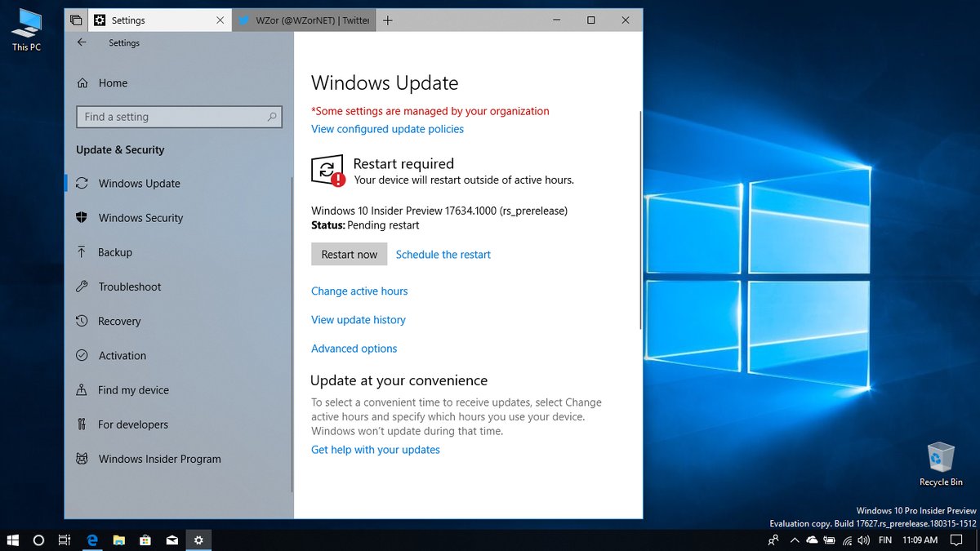Click the Activation checkmark circle icon
The width and height of the screenshot is (980, 551).
pyautogui.click(x=82, y=356)
